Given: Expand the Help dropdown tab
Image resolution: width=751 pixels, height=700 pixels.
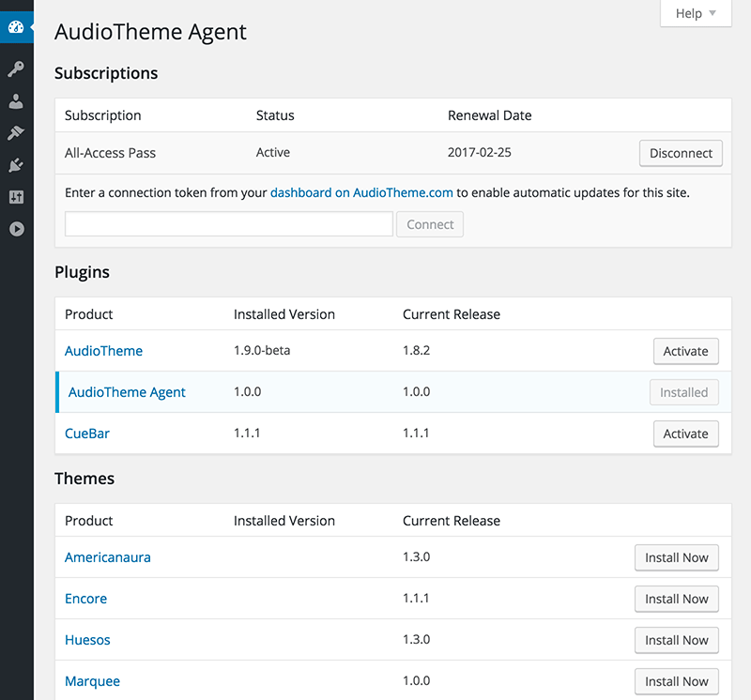Looking at the screenshot, I should click(696, 13).
